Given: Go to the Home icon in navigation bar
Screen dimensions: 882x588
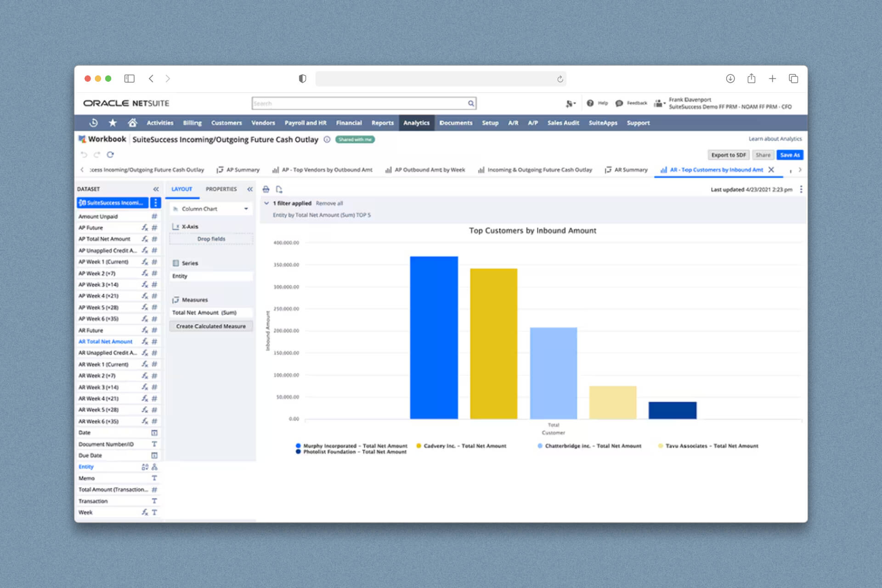Looking at the screenshot, I should [132, 123].
